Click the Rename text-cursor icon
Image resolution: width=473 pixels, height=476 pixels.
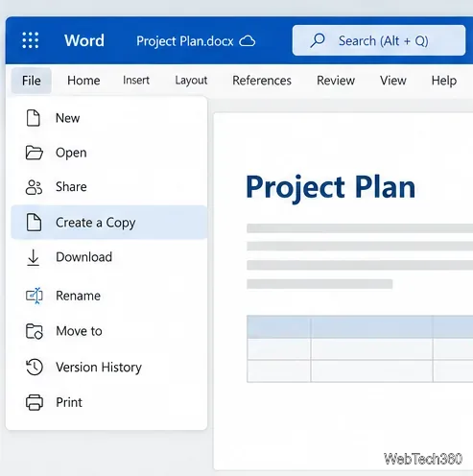tap(35, 296)
